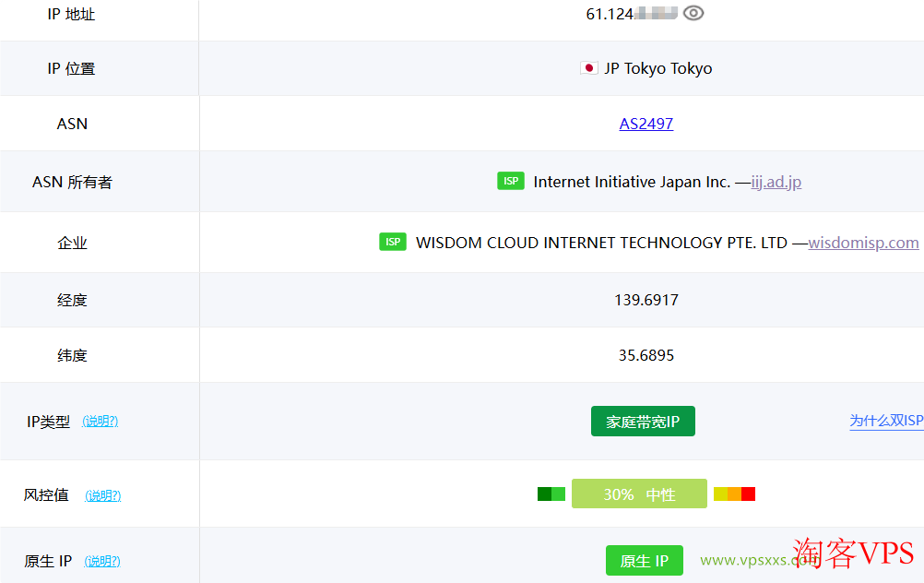Select the longitude value 139.6917
The width and height of the screenshot is (924, 583).
point(646,300)
